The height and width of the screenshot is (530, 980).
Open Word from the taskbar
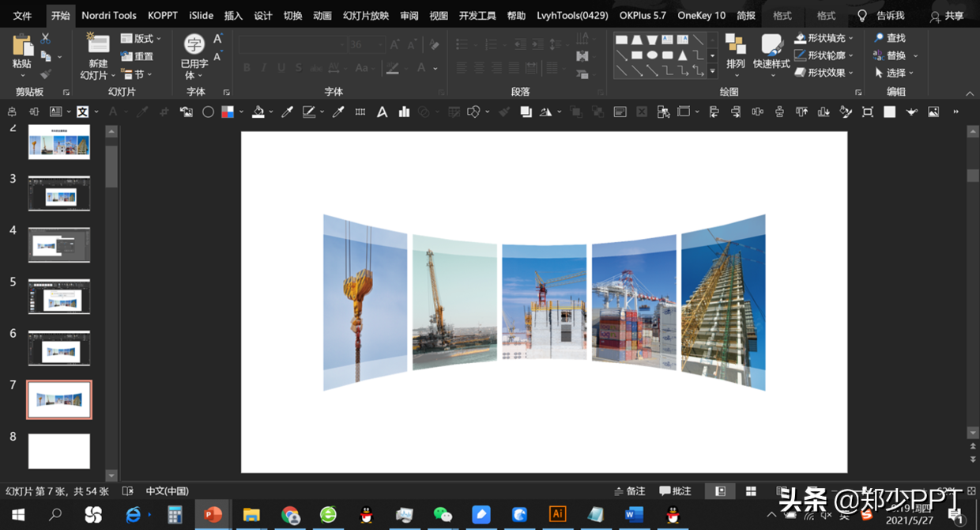(634, 515)
